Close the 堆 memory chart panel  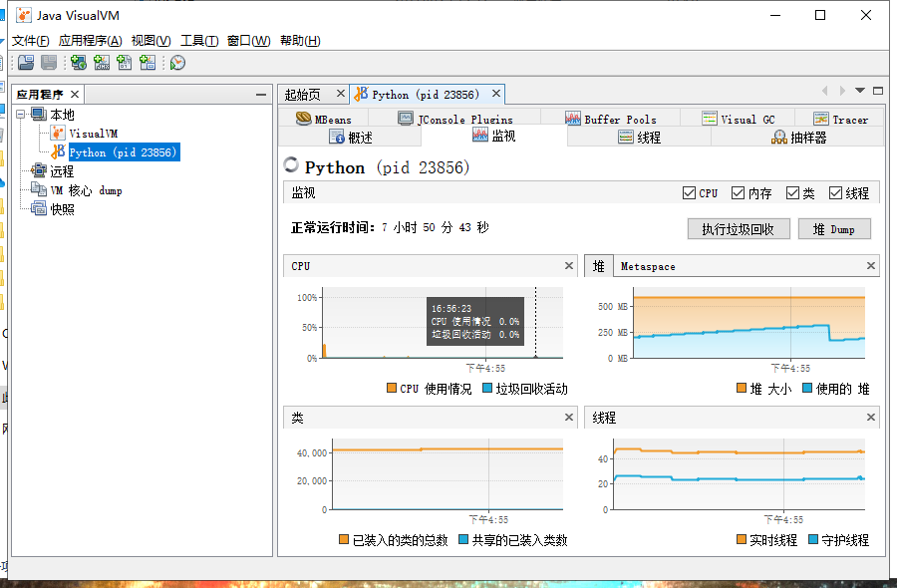[x=871, y=265]
